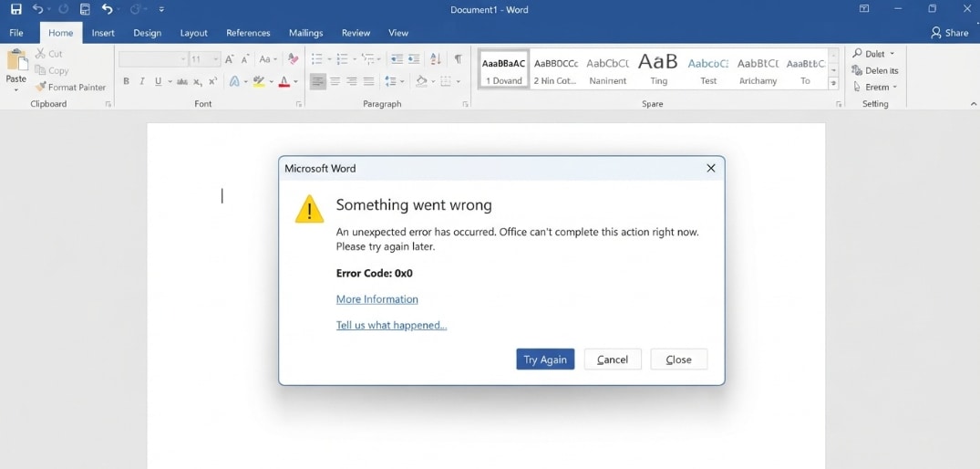Toggle Italic formatting
Image resolution: width=980 pixels, height=469 pixels.
(142, 81)
